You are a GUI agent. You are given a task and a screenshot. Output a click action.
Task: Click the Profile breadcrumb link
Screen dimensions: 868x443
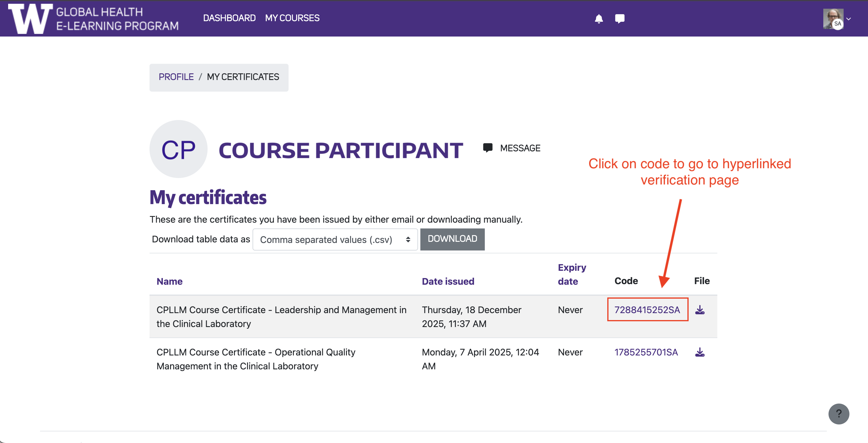[176, 77]
